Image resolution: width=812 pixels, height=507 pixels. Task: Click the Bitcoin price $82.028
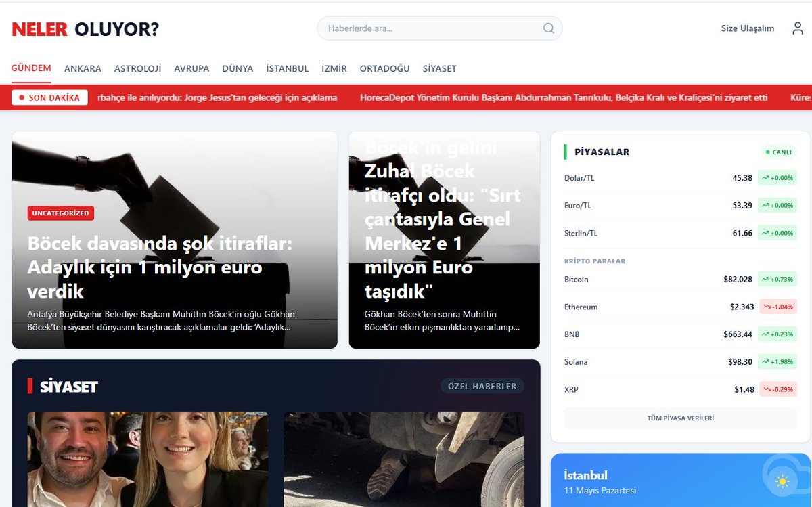(738, 279)
